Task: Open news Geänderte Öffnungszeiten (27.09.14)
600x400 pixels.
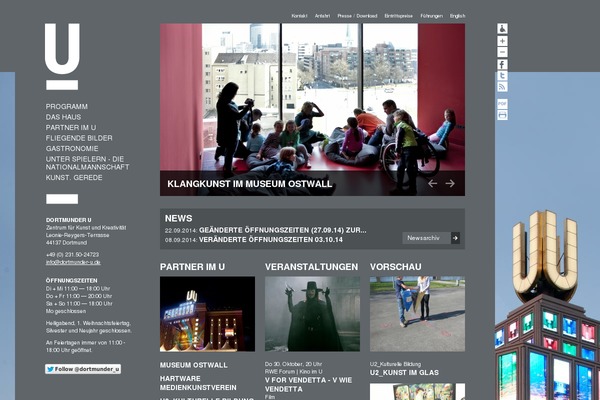Action: (283, 230)
